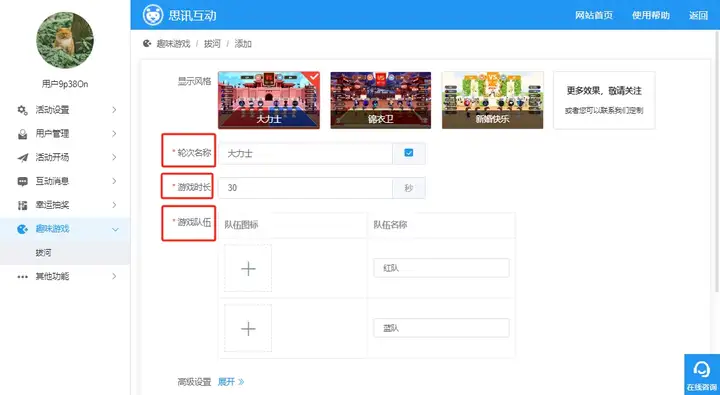Viewport: 720px width, 395px height.
Task: Click the 红队 team name input field
Action: (x=441, y=268)
